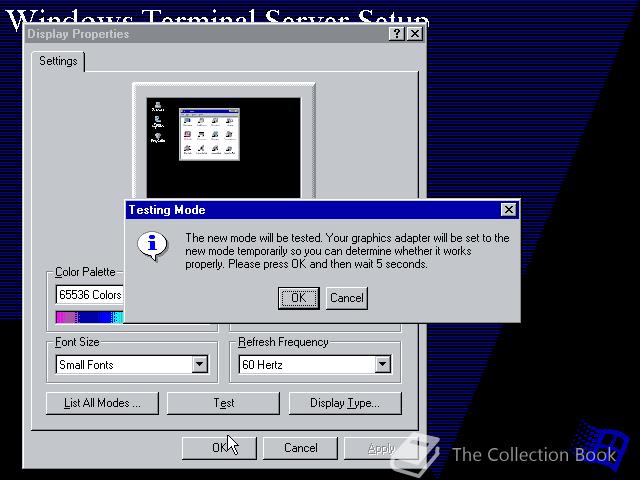Click the Font Size group label
640x480 pixels.
77,342
